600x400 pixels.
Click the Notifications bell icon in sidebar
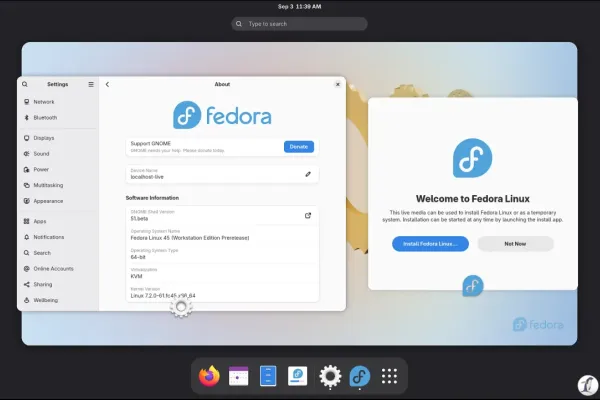click(x=26, y=237)
